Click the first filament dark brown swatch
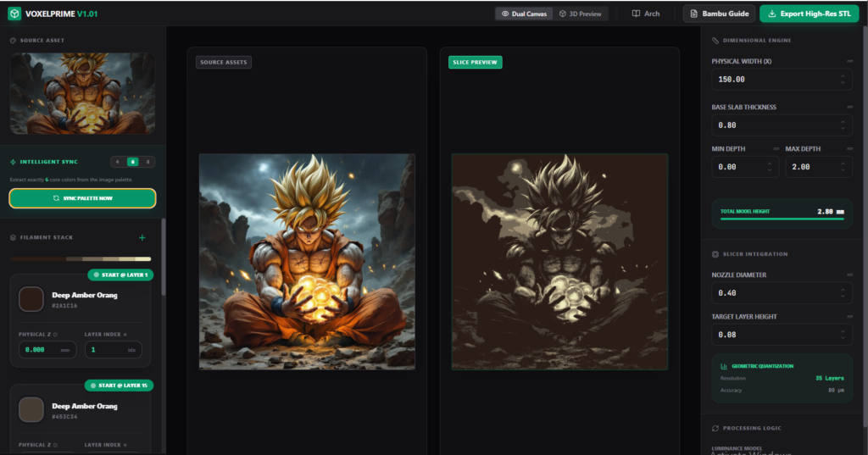 (x=31, y=299)
